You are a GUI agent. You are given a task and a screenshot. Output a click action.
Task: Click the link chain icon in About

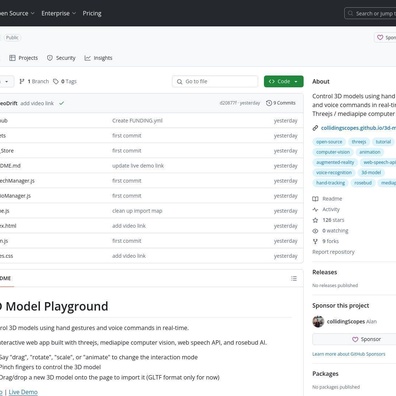click(315, 128)
